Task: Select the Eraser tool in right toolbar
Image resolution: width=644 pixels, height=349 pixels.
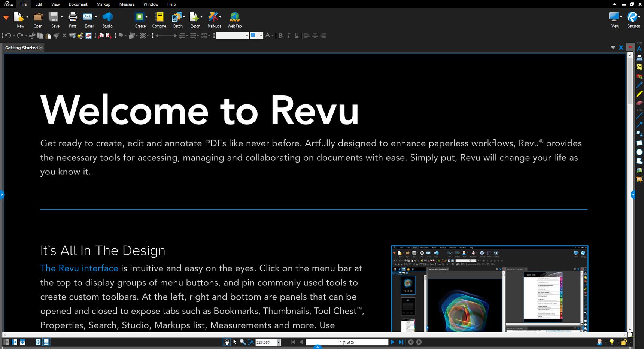Action: [639, 103]
